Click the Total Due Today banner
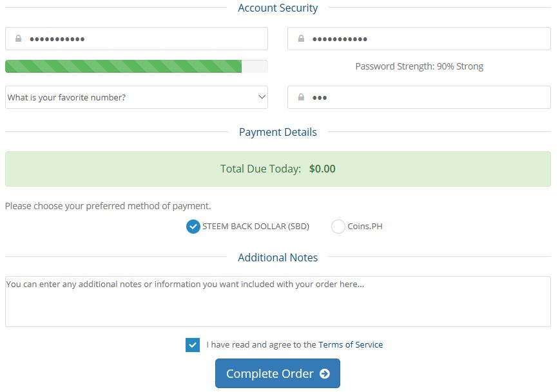The image size is (560, 392). (278, 169)
